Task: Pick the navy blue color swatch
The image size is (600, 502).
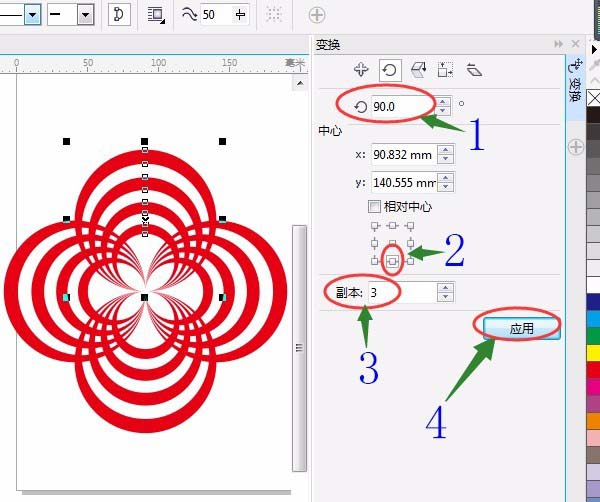Action: pos(593,302)
